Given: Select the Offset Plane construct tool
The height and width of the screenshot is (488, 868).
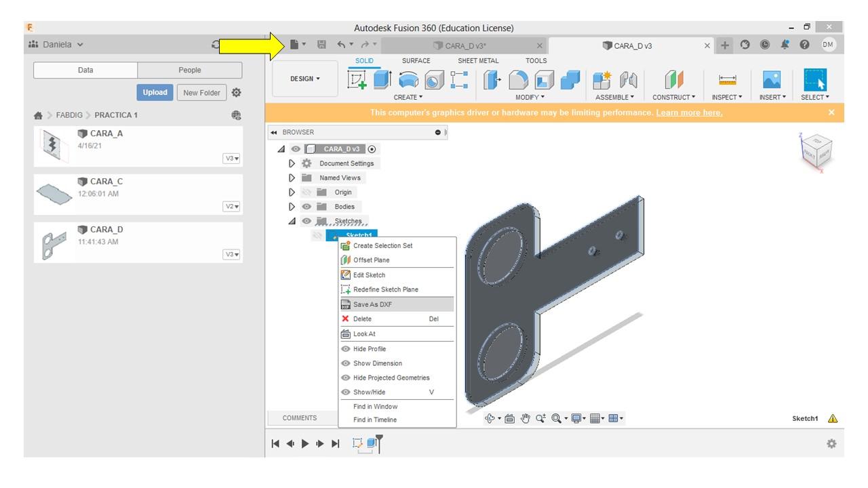Looking at the screenshot, I should click(x=673, y=80).
